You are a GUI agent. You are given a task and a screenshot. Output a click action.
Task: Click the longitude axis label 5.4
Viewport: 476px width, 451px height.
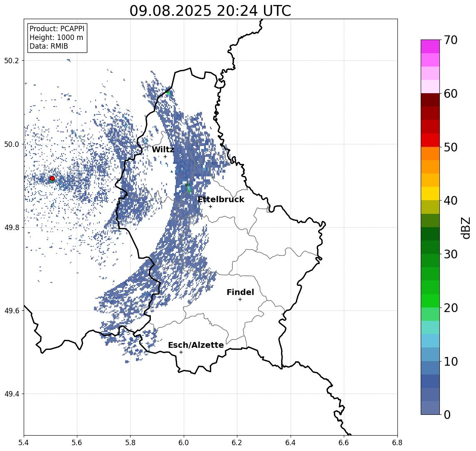(24, 443)
